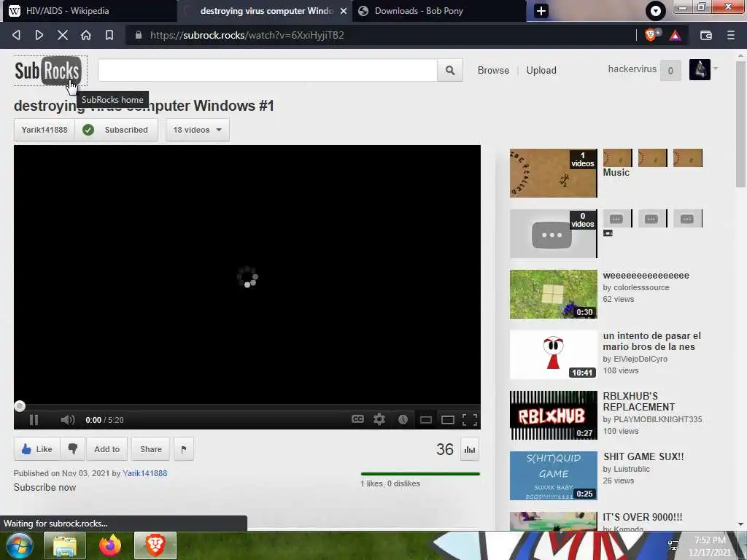Open the tab-list dropdown circle icon
747x560 pixels.
click(x=656, y=11)
